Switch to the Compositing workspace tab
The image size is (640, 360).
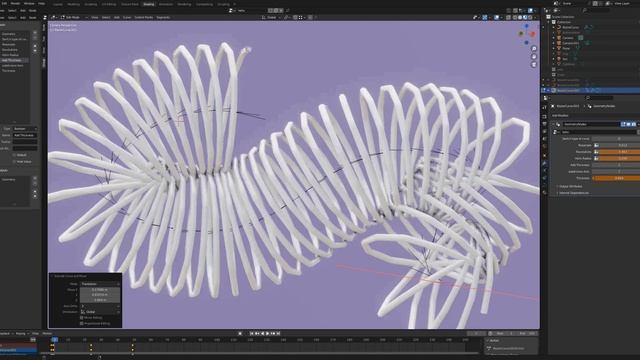tap(204, 4)
